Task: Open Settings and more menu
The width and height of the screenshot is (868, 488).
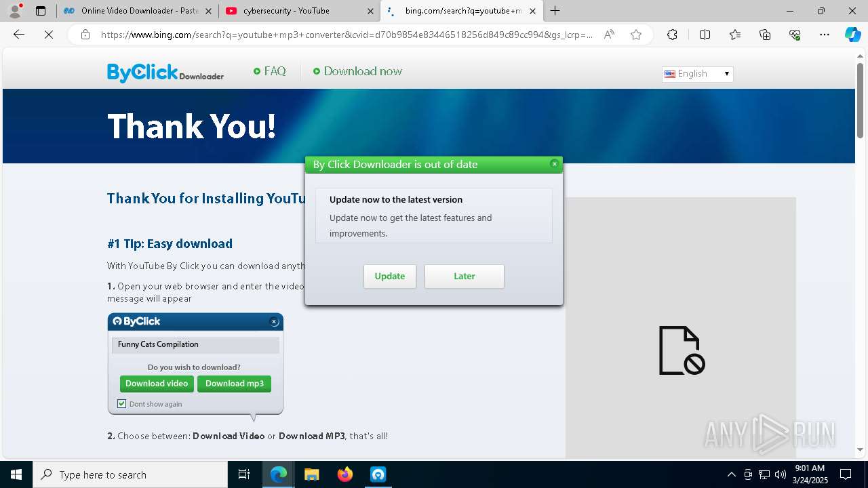Action: click(x=825, y=35)
